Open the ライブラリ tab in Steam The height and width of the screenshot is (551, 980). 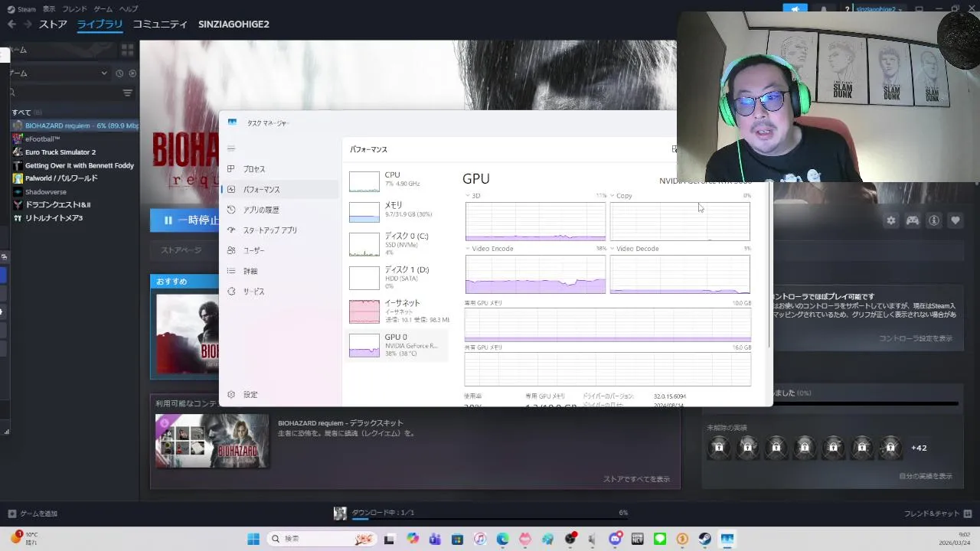coord(100,24)
